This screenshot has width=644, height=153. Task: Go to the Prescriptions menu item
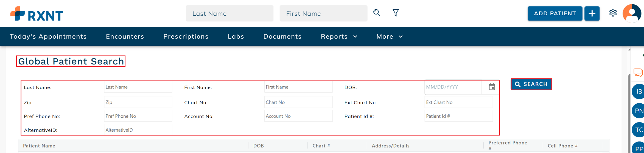pyautogui.click(x=186, y=36)
